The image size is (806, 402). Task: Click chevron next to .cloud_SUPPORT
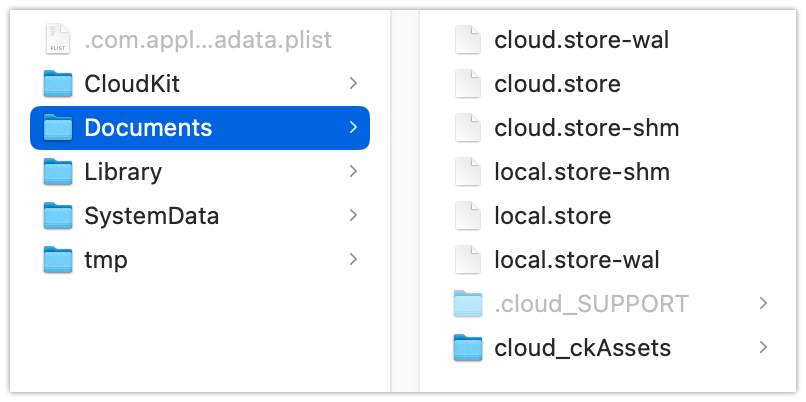(x=763, y=304)
